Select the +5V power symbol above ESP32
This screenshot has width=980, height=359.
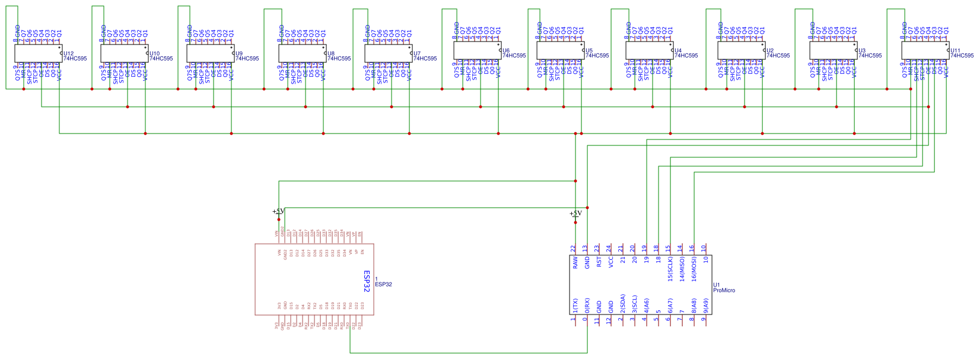click(279, 211)
